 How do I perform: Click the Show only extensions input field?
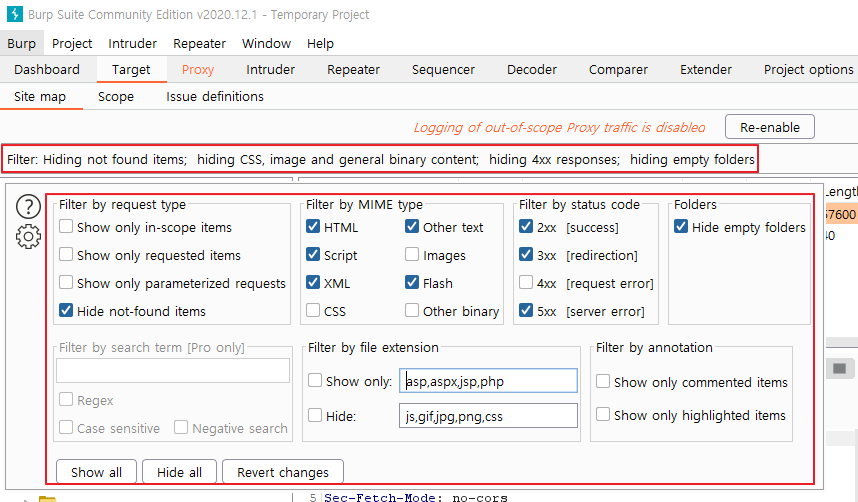coord(488,381)
